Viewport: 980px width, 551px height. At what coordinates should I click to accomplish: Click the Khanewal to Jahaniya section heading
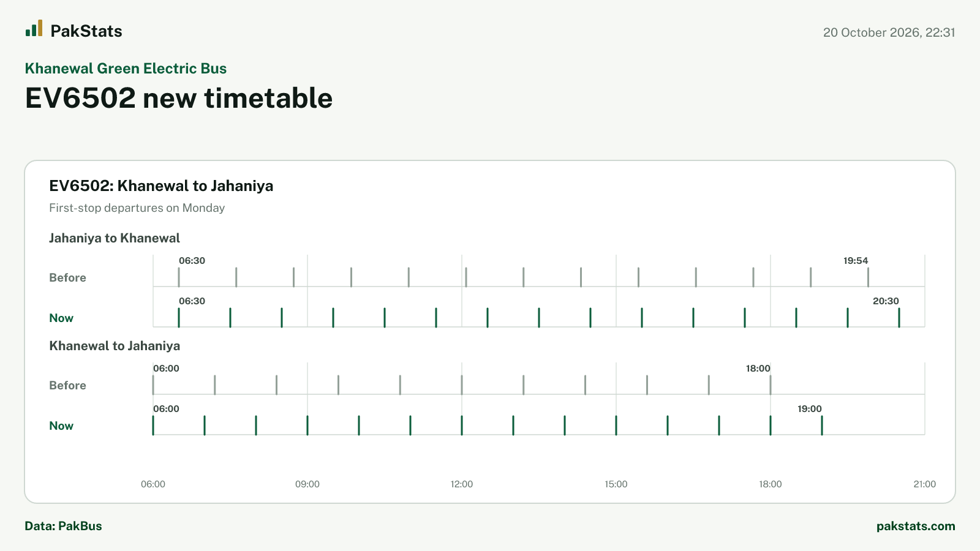pos(115,346)
